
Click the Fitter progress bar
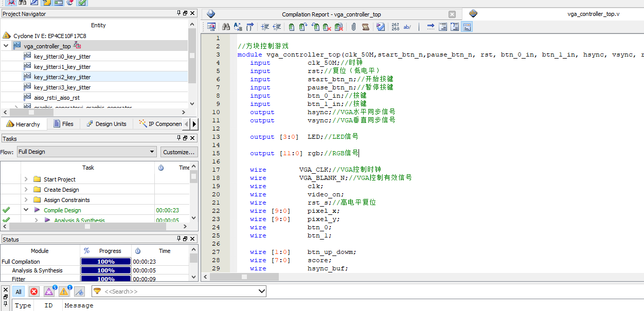pyautogui.click(x=105, y=279)
